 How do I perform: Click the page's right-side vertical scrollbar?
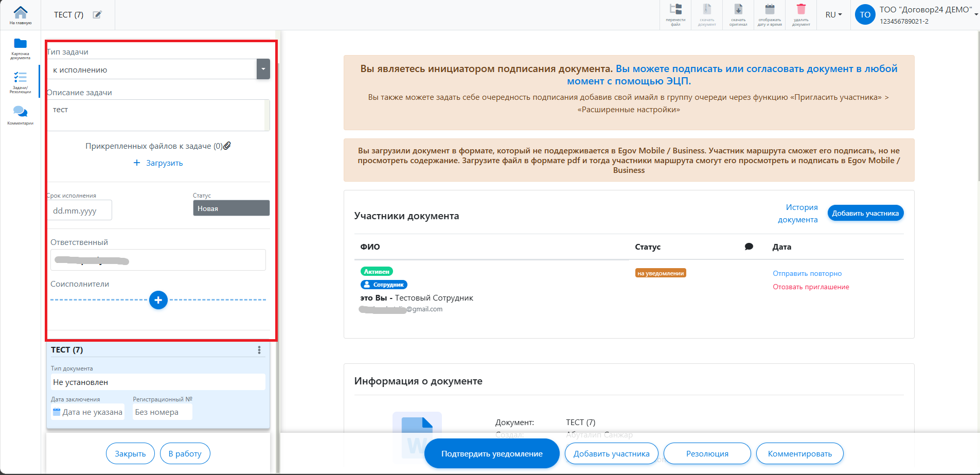click(977, 103)
